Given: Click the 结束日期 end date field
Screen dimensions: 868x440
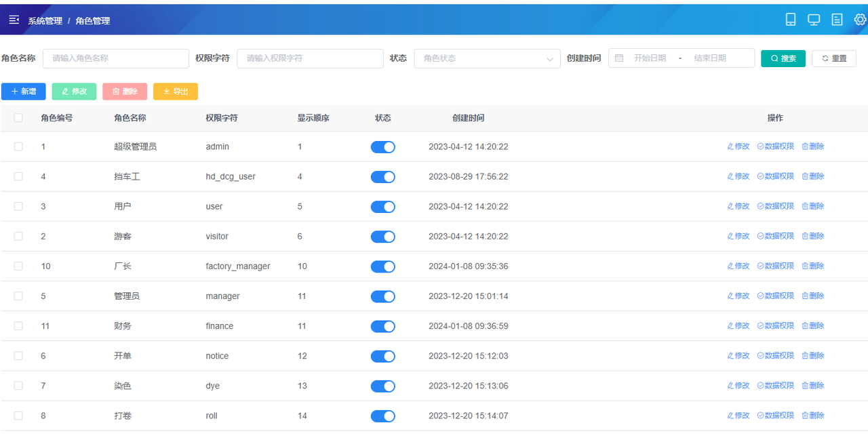Looking at the screenshot, I should pyautogui.click(x=710, y=58).
